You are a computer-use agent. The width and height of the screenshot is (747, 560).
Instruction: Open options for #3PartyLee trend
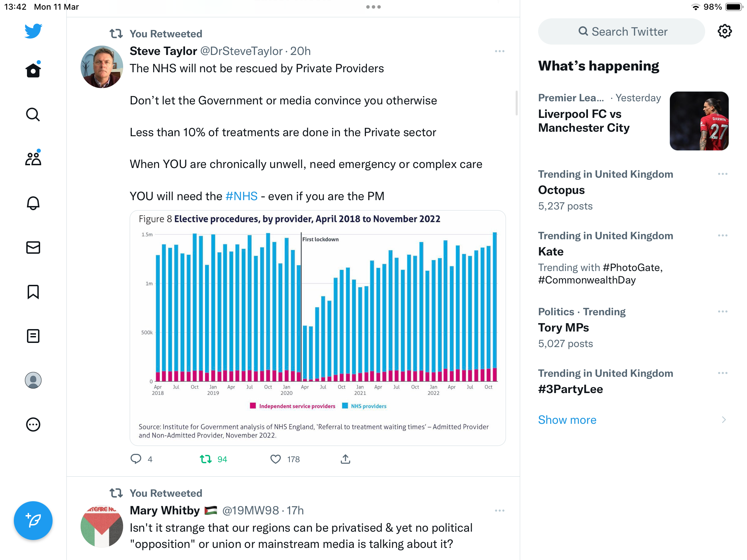pyautogui.click(x=722, y=373)
